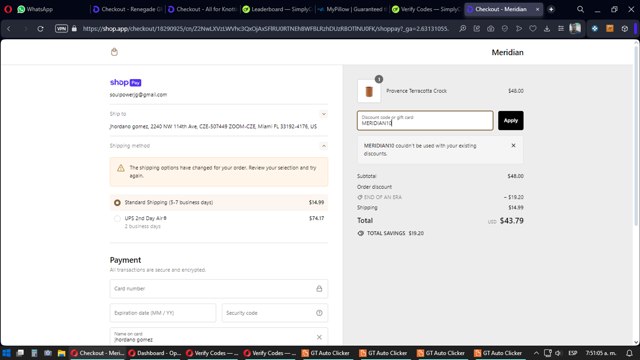Image resolution: width=640 pixels, height=360 pixels.
Task: Click the Card number field
Action: tap(219, 289)
